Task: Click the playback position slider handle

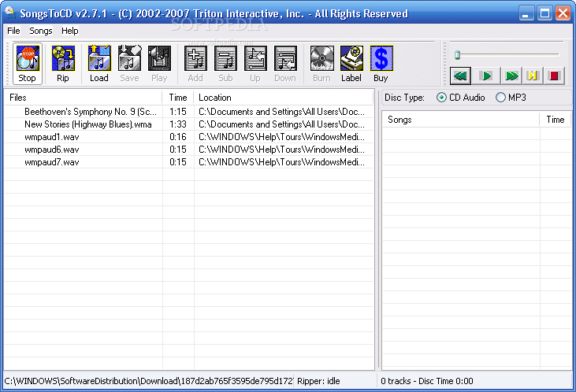Action: tap(457, 55)
